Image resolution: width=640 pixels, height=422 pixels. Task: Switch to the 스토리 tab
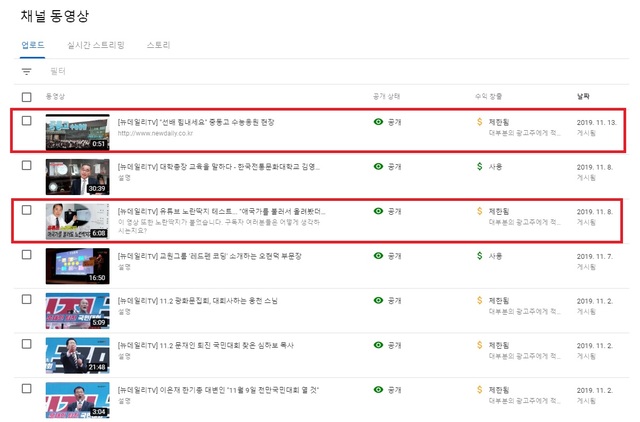pos(158,45)
